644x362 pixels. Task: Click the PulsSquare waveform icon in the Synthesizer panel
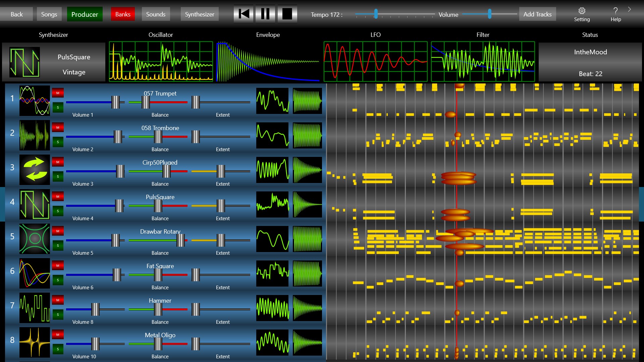pos(25,62)
